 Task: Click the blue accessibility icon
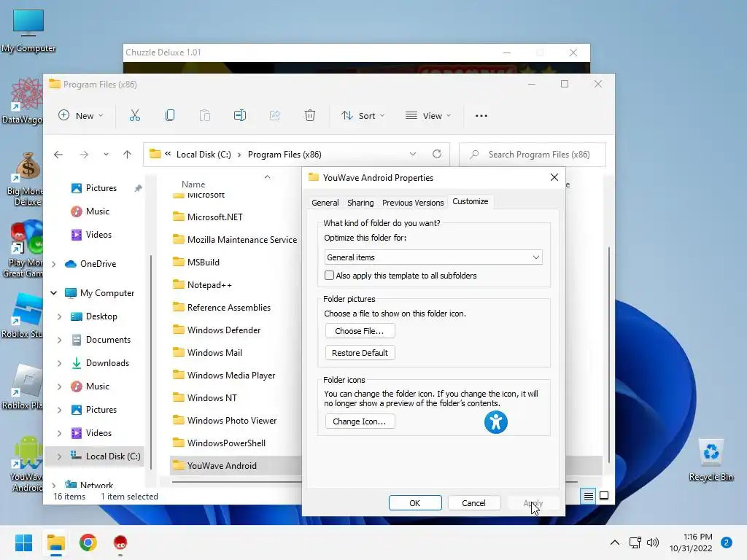[x=496, y=422]
